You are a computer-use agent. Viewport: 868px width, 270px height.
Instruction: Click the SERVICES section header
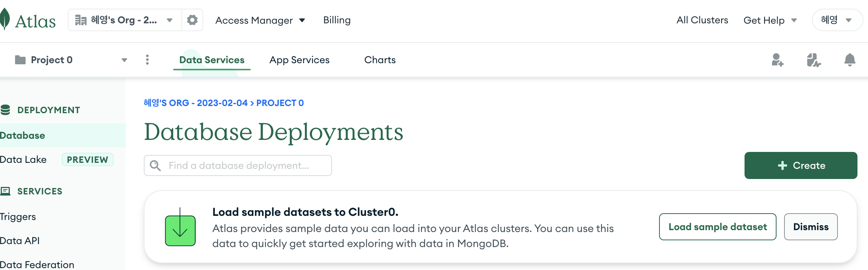click(40, 191)
